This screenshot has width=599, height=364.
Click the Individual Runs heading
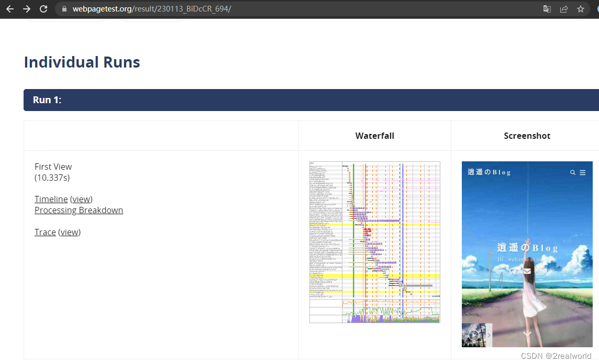(82, 62)
